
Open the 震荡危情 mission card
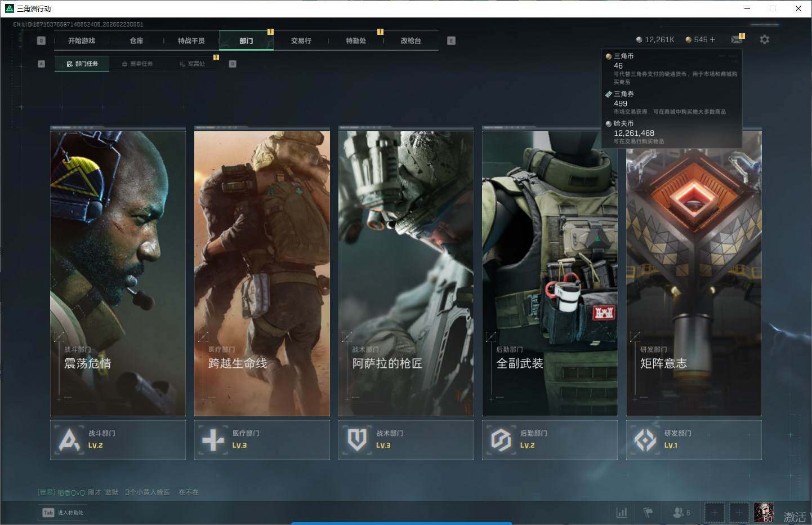118,272
